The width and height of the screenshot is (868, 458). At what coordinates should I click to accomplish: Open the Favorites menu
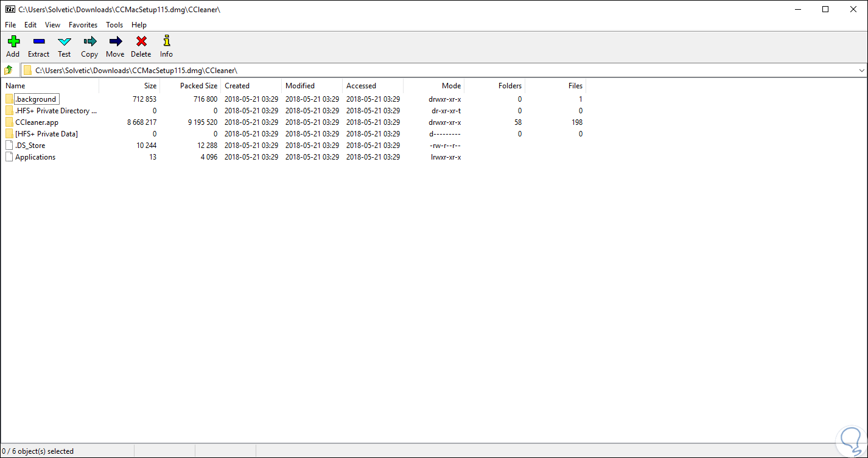click(83, 25)
